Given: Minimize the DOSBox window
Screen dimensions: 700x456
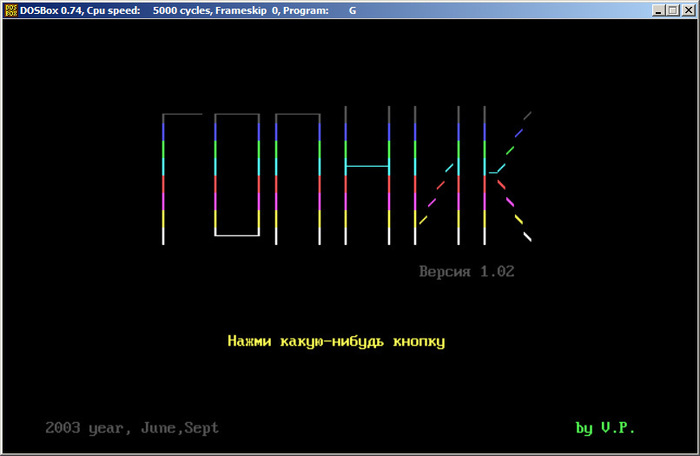Looking at the screenshot, I should click(658, 10).
